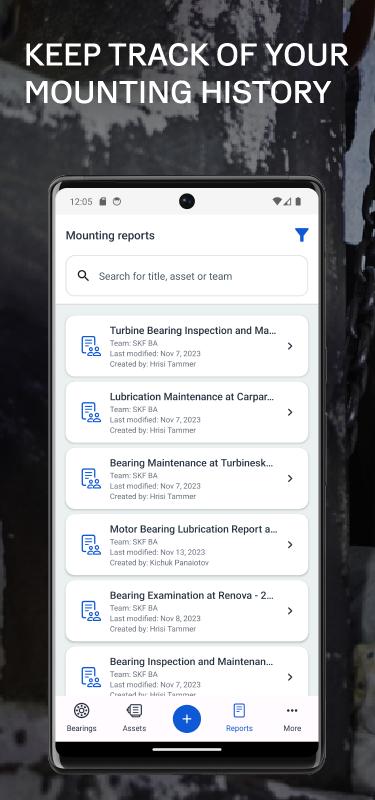The image size is (375, 800).
Task: Click report icon of Bearing Examination at Renova
Action: (x=91, y=611)
